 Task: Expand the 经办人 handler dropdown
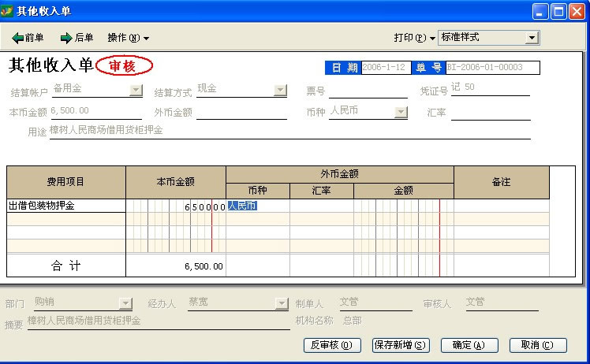tap(282, 303)
